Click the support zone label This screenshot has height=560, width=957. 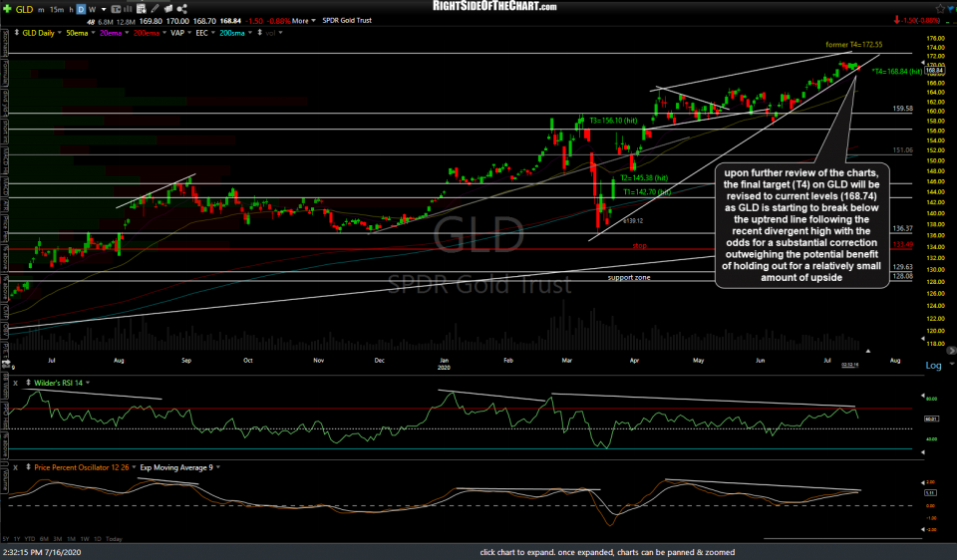tap(629, 278)
